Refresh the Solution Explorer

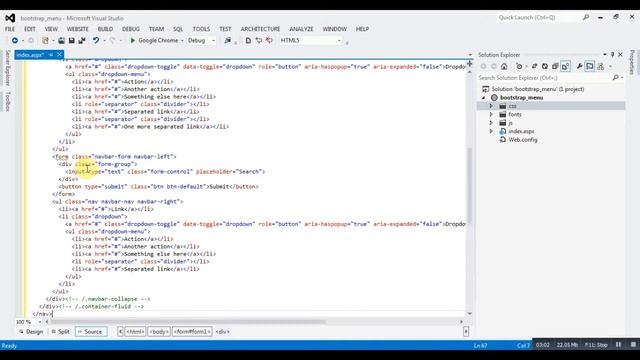(544, 66)
